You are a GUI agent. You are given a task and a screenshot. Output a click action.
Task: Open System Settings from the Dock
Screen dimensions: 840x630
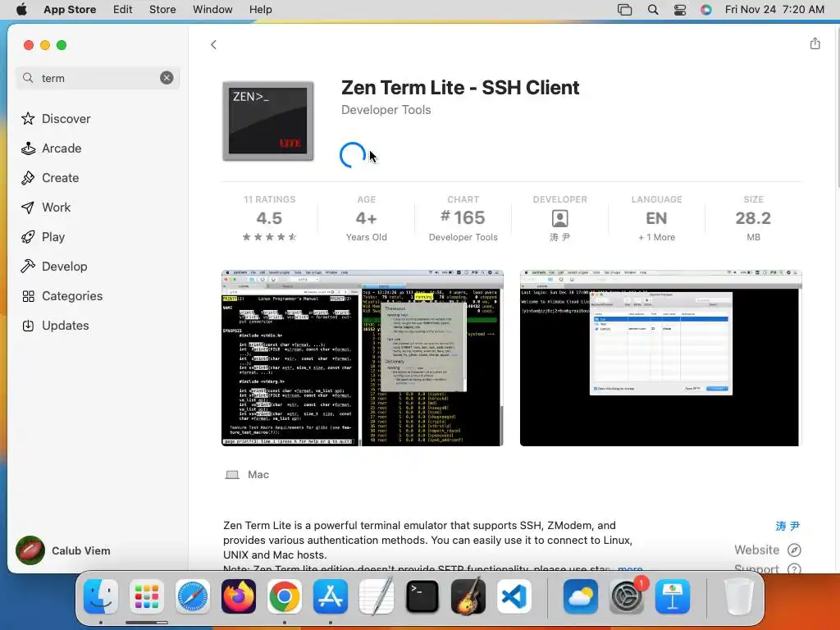(x=627, y=596)
